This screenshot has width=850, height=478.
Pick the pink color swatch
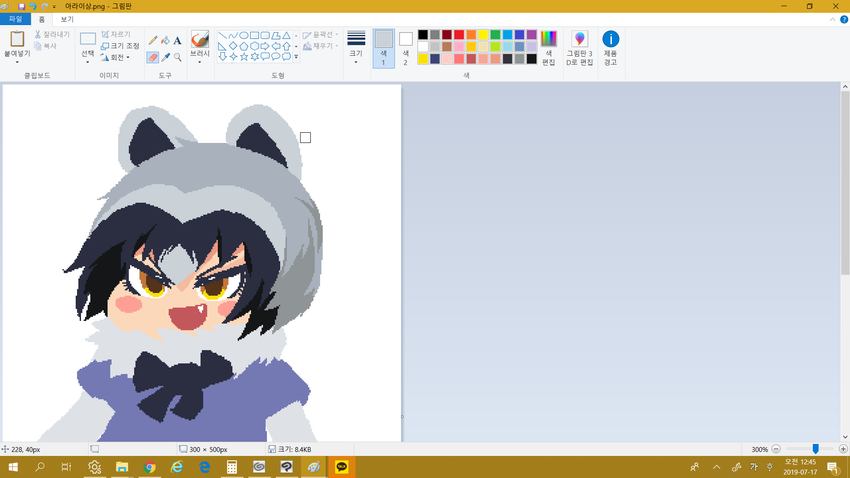[459, 47]
